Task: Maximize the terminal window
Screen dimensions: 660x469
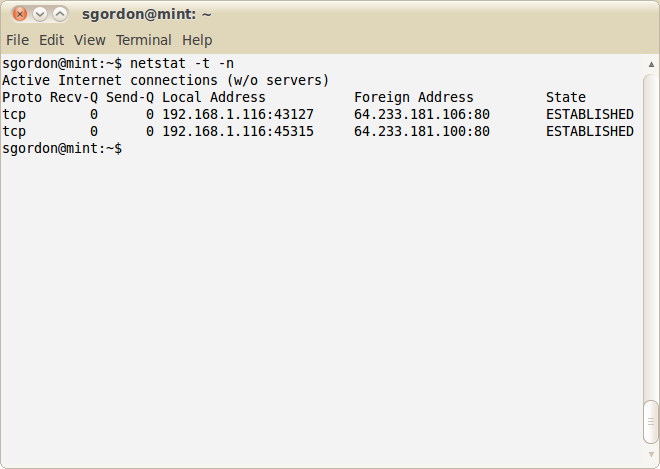Action: [60, 14]
